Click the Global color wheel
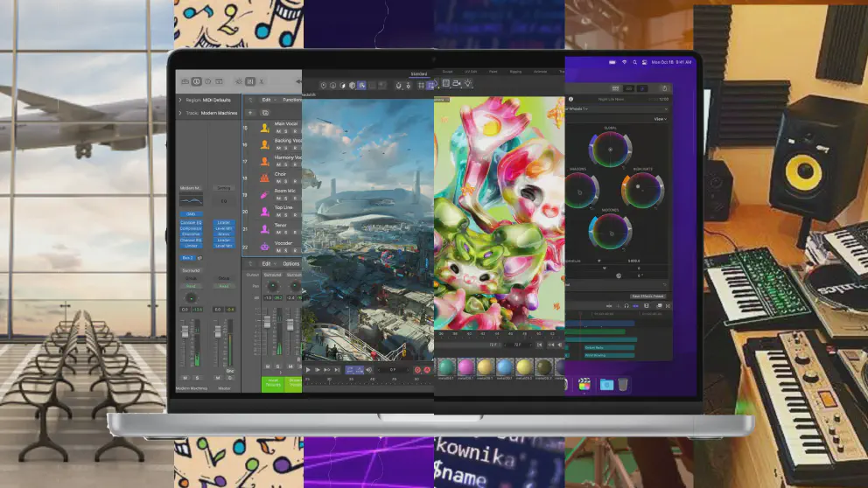Screen dimensions: 868x488 610,150
